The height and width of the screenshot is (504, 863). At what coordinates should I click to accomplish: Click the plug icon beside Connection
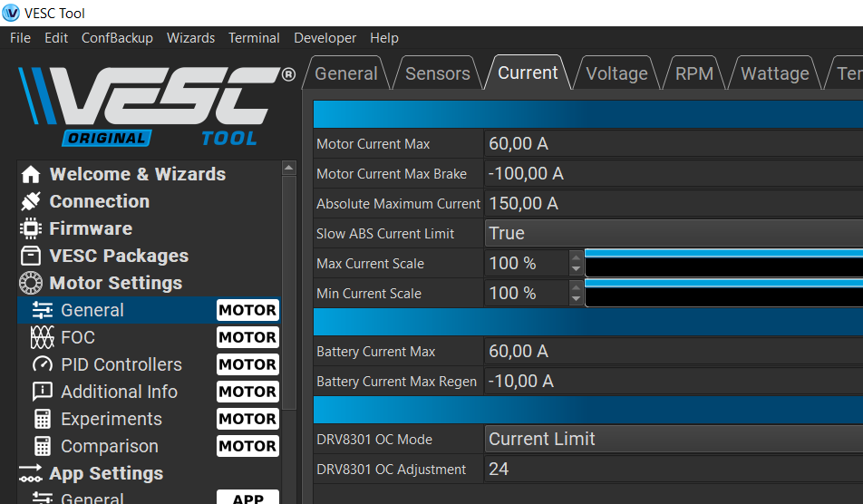(31, 202)
